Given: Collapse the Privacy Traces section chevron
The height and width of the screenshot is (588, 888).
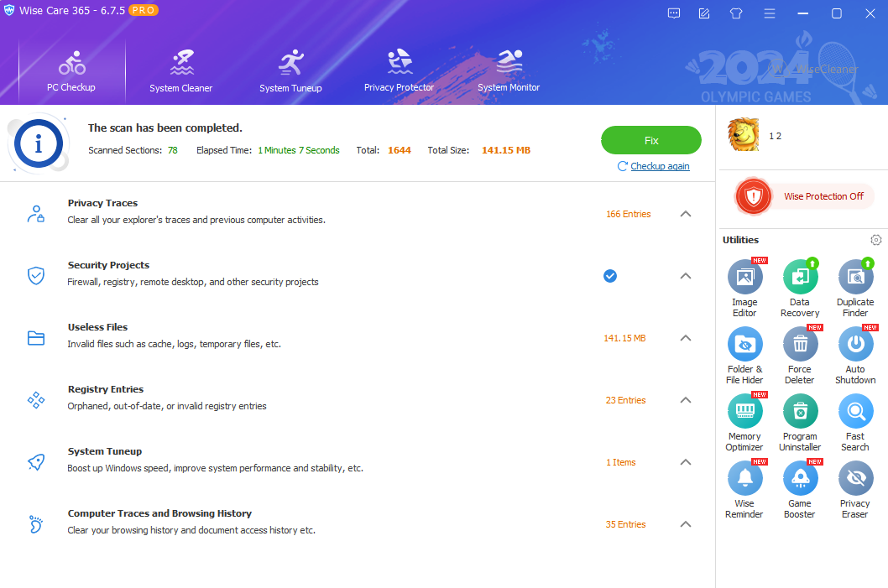Looking at the screenshot, I should [685, 214].
